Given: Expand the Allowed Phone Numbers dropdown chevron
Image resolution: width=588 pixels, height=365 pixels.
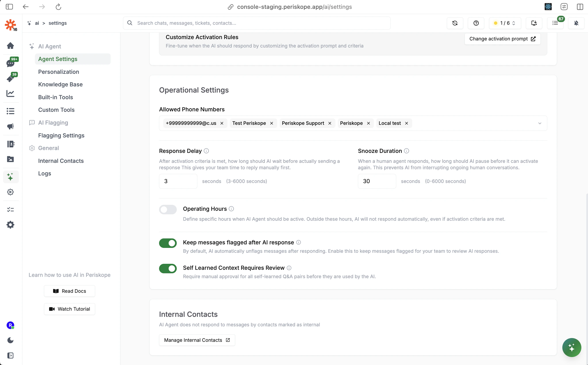Looking at the screenshot, I should point(540,123).
